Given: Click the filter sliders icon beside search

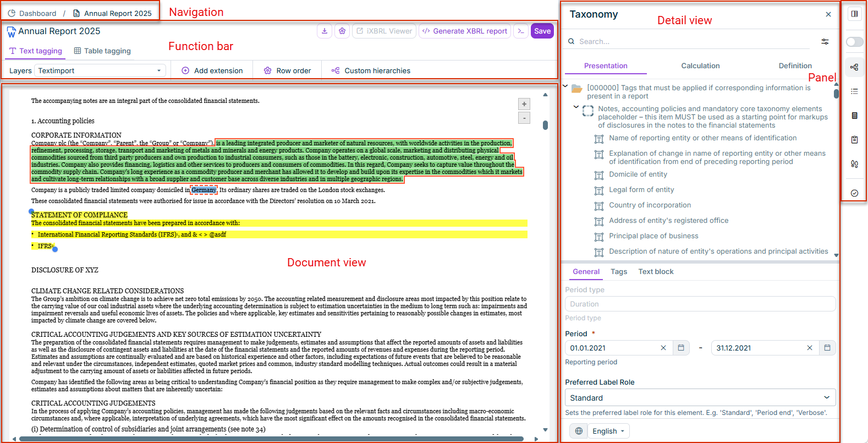Looking at the screenshot, I should [825, 41].
